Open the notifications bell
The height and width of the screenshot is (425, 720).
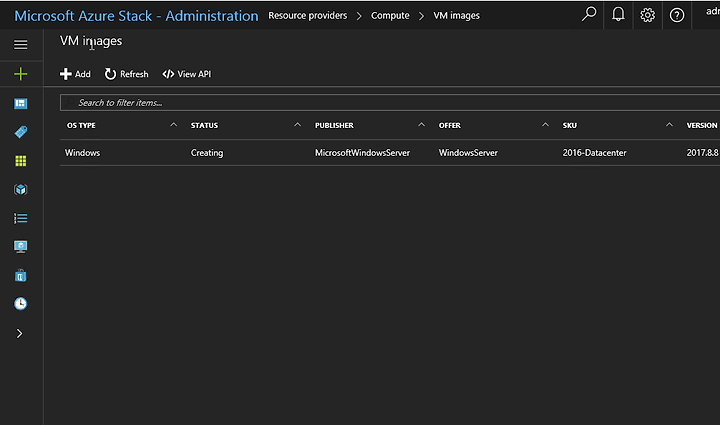pos(618,15)
